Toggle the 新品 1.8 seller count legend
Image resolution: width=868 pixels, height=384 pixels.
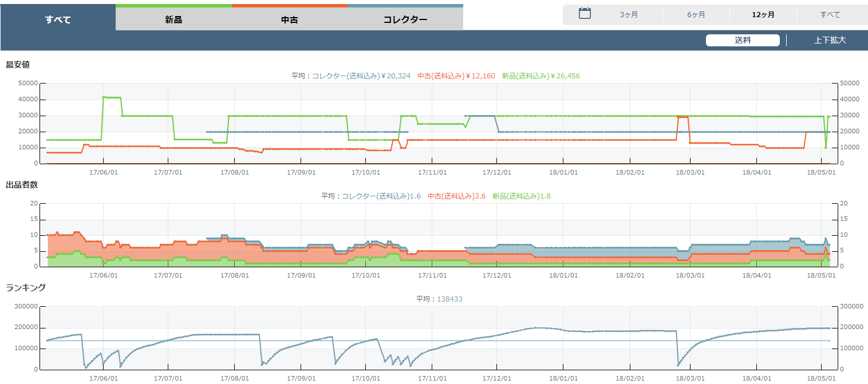point(521,196)
